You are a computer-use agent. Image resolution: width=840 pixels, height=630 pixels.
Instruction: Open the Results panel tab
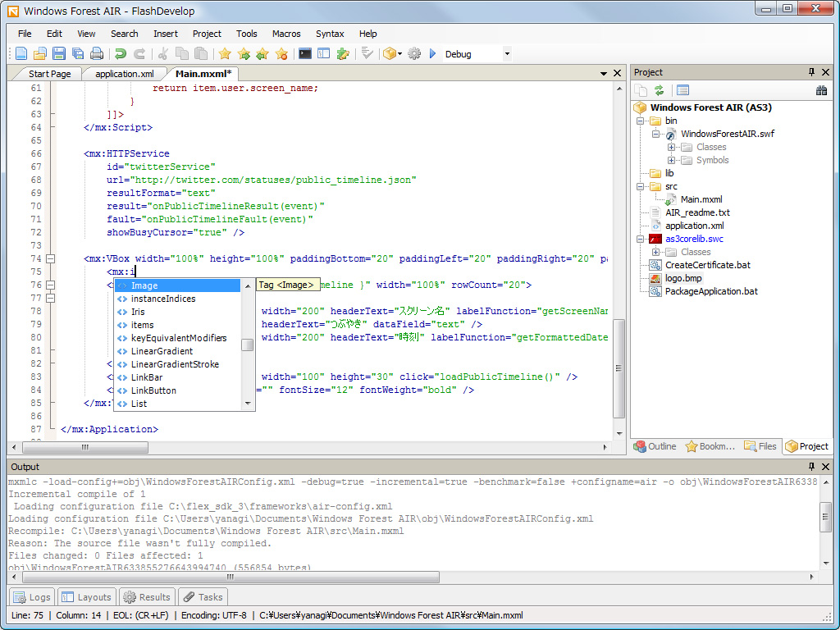pos(147,597)
